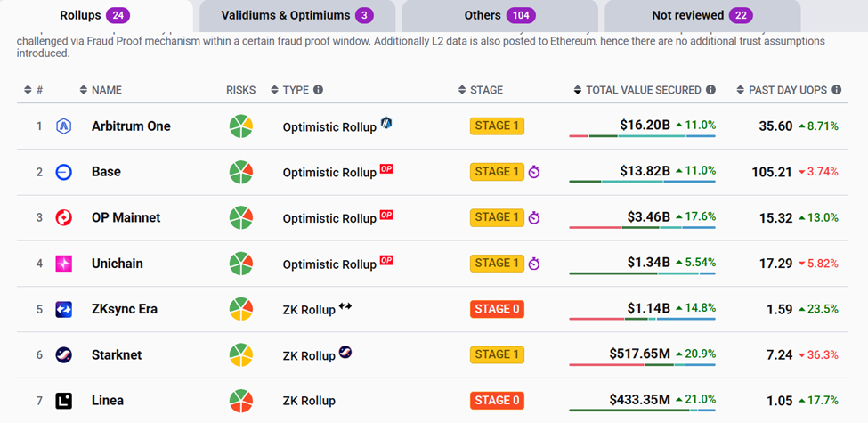This screenshot has width=868, height=423.
Task: Click the ZKsync Era logo icon
Action: [63, 309]
